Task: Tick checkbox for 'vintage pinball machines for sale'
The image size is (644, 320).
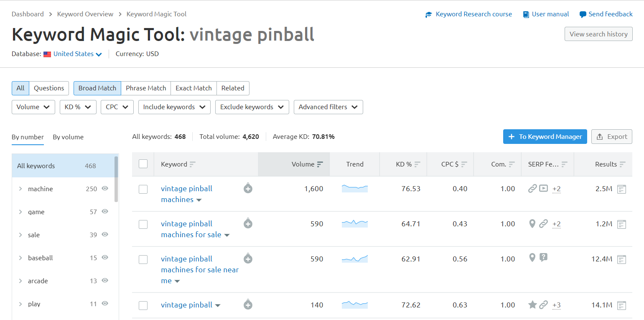Action: [x=143, y=224]
